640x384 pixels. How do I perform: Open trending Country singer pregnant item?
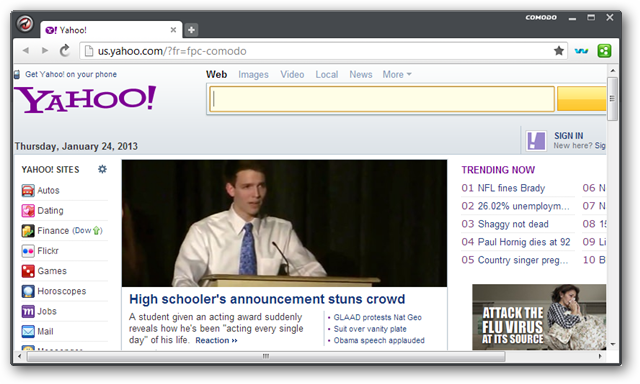[523, 260]
